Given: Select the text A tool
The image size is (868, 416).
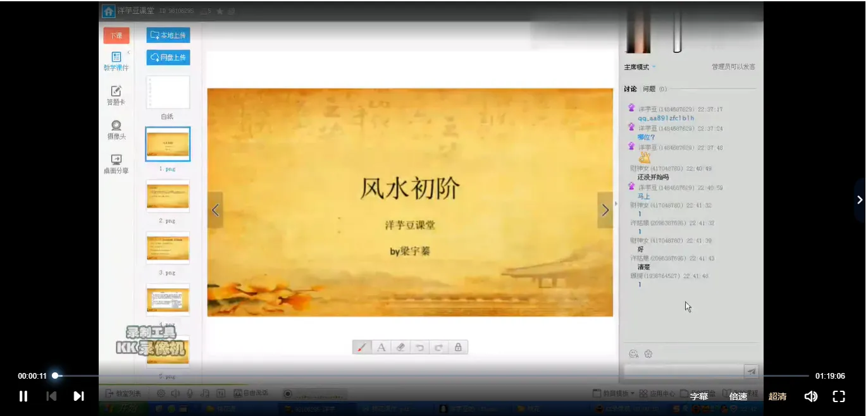Looking at the screenshot, I should [381, 347].
